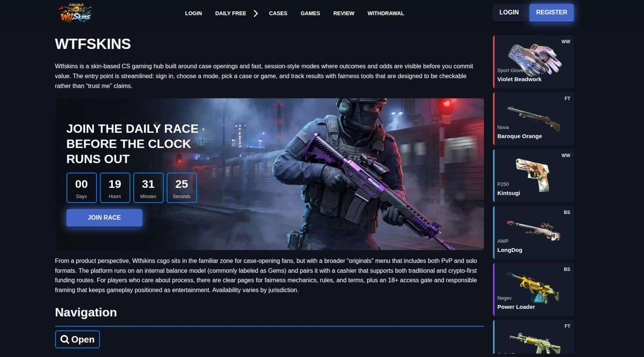
Task: Open the GAMES menu item
Action: coord(310,13)
